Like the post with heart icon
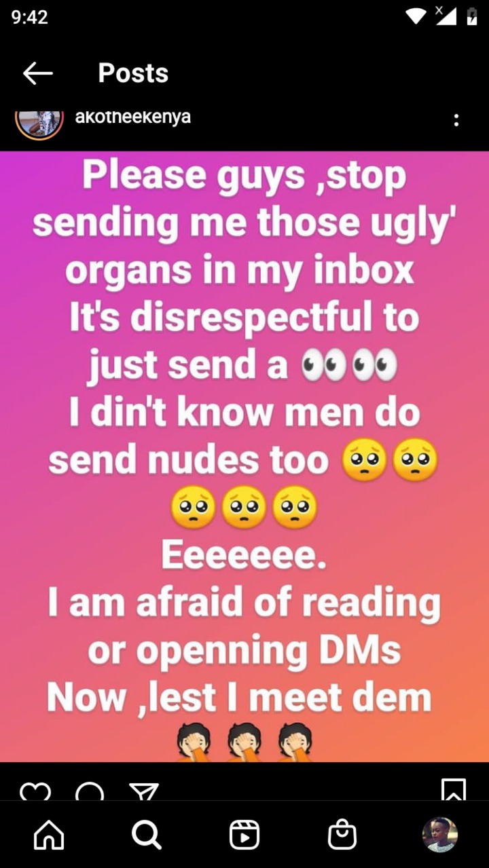Viewport: 489px width, 868px height. point(35,791)
